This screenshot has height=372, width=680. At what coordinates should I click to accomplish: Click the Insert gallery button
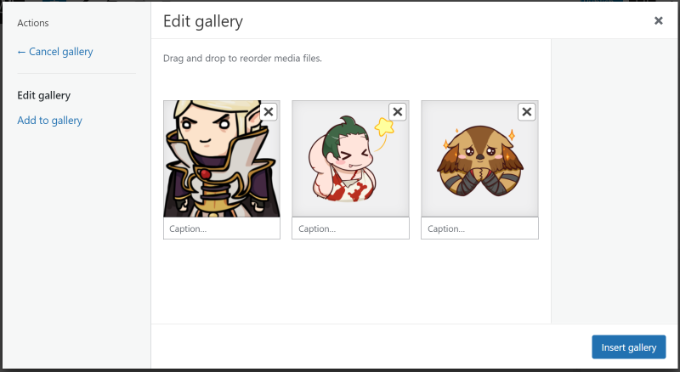click(628, 347)
